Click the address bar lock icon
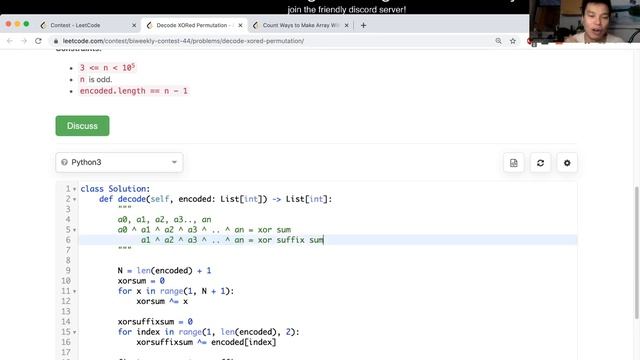The height and width of the screenshot is (360, 640). (56, 41)
